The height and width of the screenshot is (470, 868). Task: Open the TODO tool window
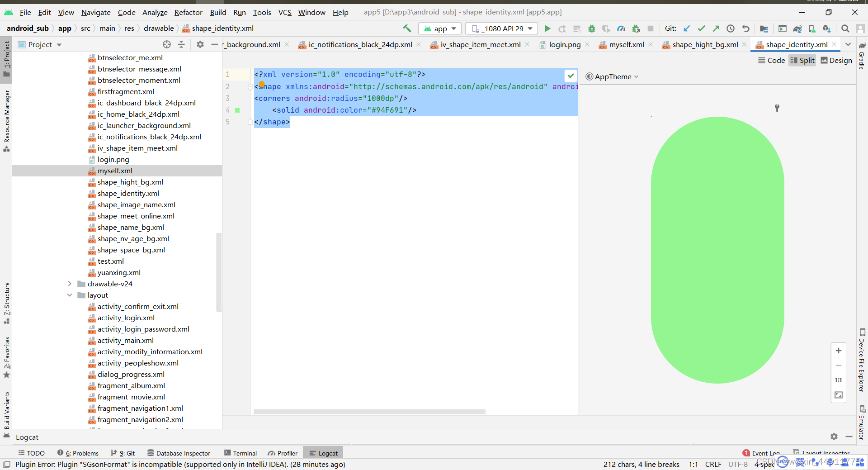point(31,453)
